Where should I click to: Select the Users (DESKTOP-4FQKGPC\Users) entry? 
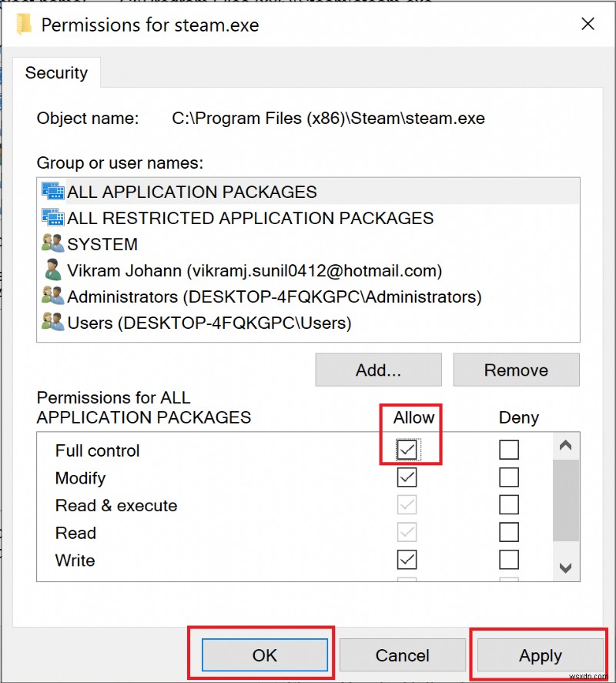[x=209, y=323]
